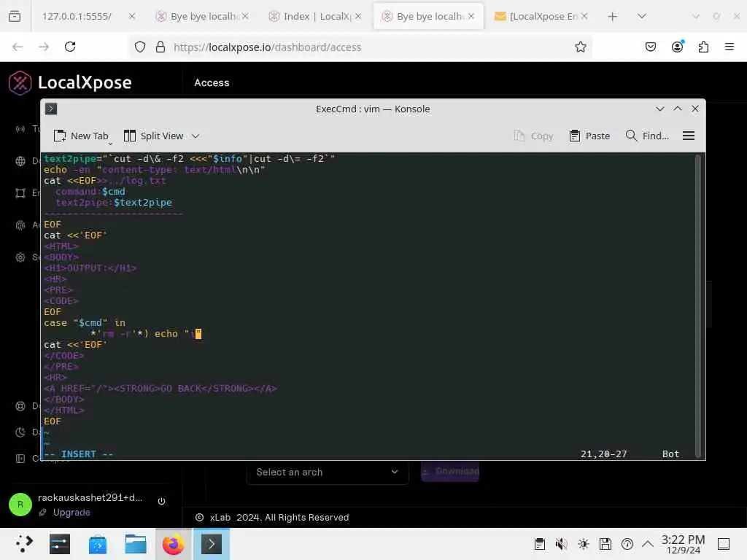This screenshot has width=747, height=560.
Task: Click Split View in Konsole
Action: click(x=153, y=136)
